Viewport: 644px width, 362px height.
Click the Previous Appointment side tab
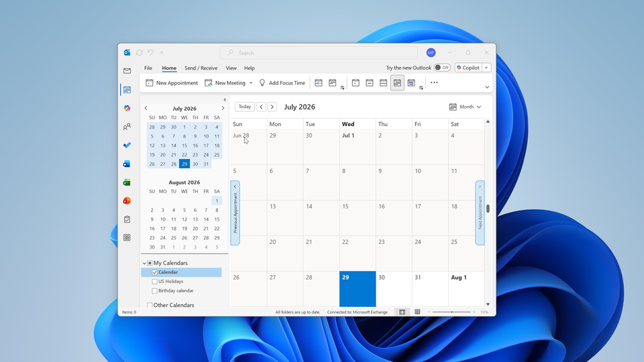[235, 213]
